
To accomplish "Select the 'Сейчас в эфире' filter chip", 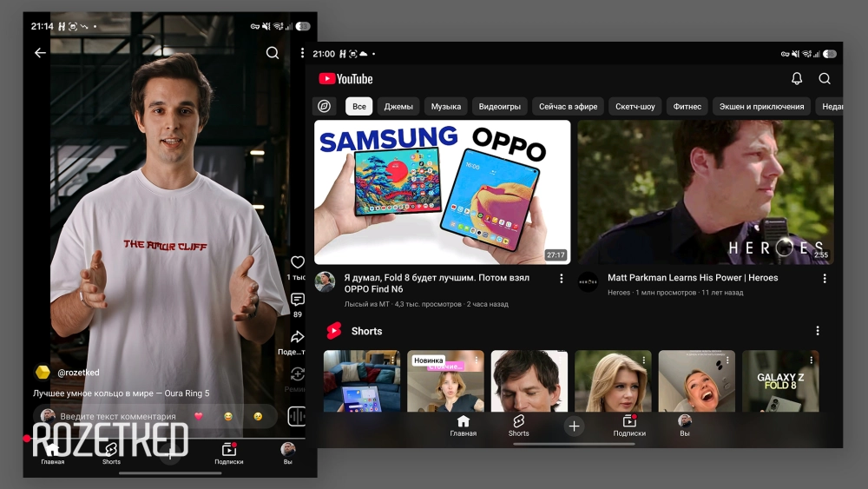I will [x=568, y=106].
